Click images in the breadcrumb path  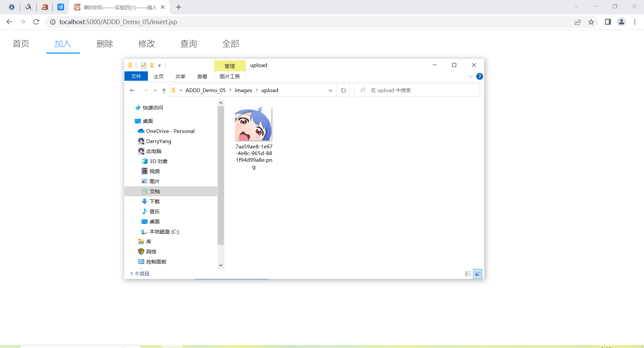pyautogui.click(x=244, y=90)
